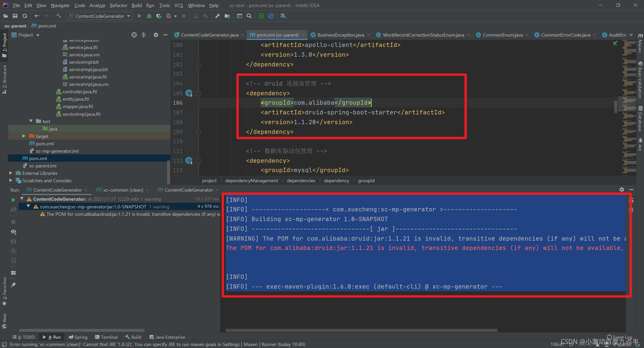Rerun using Run panel green play icon
The width and height of the screenshot is (644, 348).
[x=13, y=200]
